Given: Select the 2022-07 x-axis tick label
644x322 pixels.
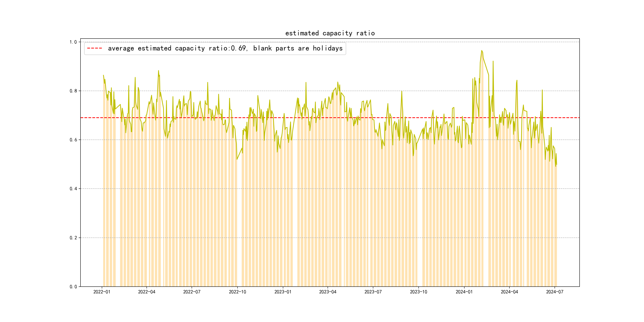Looking at the screenshot, I should pyautogui.click(x=192, y=292).
